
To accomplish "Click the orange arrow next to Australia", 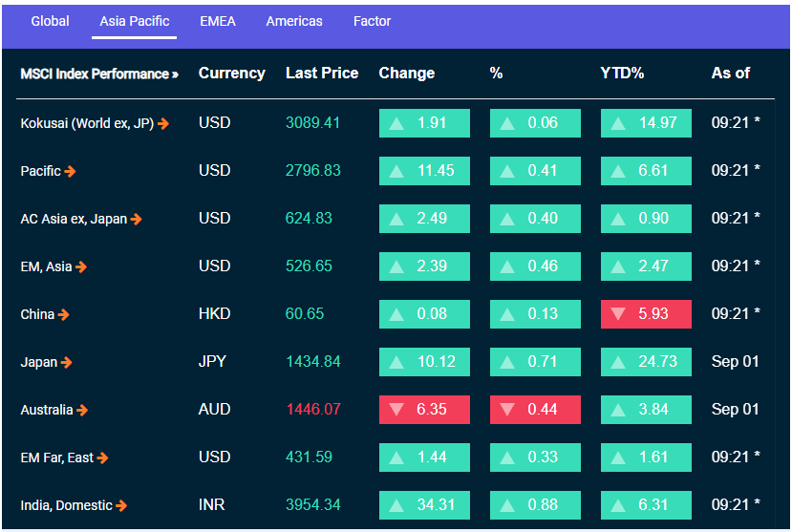I will (83, 410).
